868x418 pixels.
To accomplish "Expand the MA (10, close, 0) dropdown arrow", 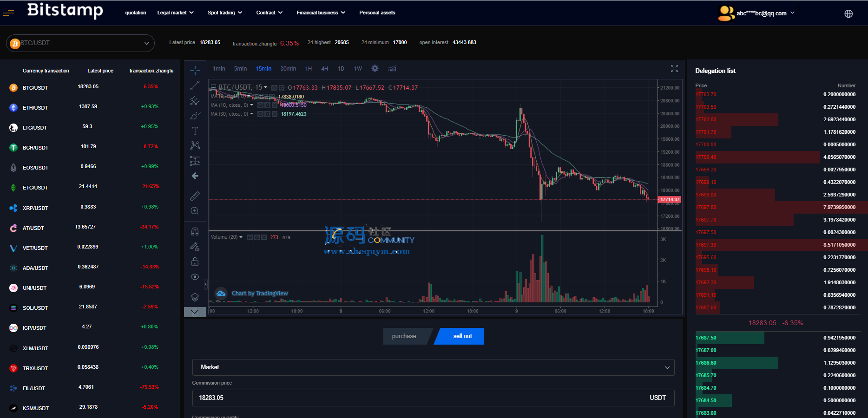I will click(251, 105).
